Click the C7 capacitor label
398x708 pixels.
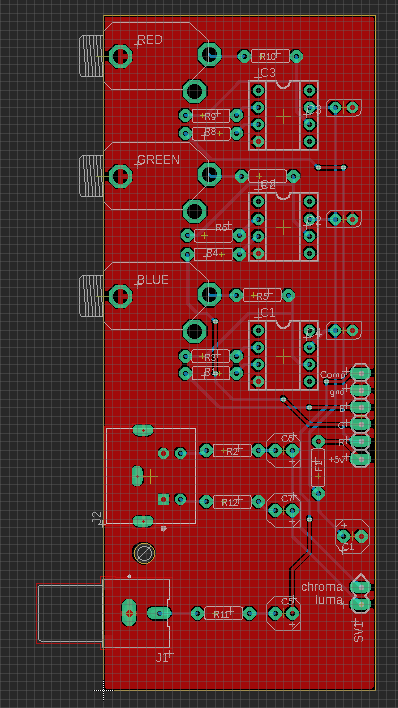pyautogui.click(x=287, y=498)
